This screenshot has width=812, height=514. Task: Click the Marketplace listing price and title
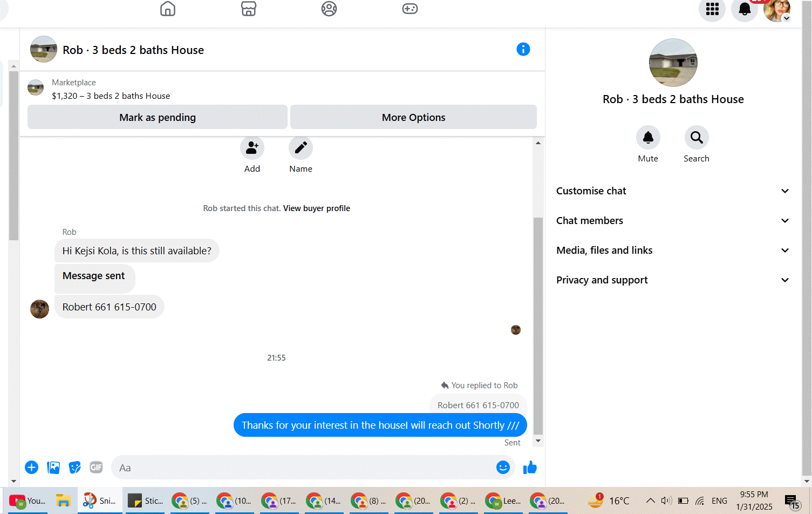click(x=111, y=96)
